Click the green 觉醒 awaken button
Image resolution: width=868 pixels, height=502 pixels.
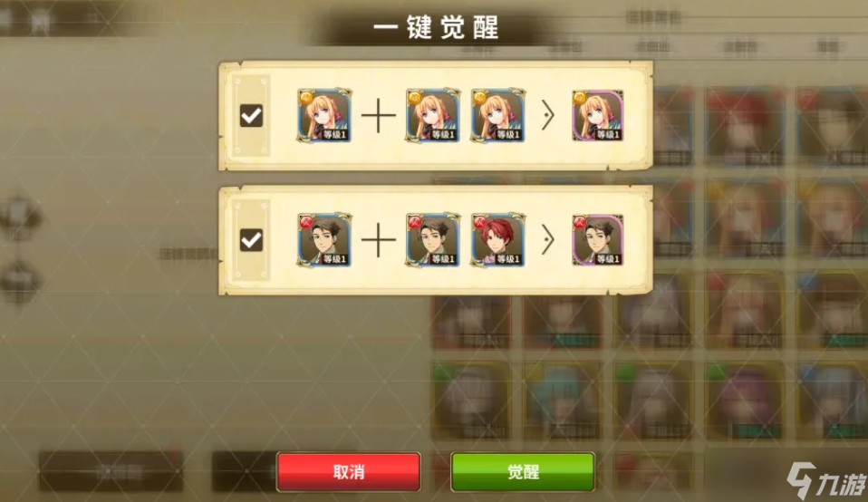(x=523, y=471)
